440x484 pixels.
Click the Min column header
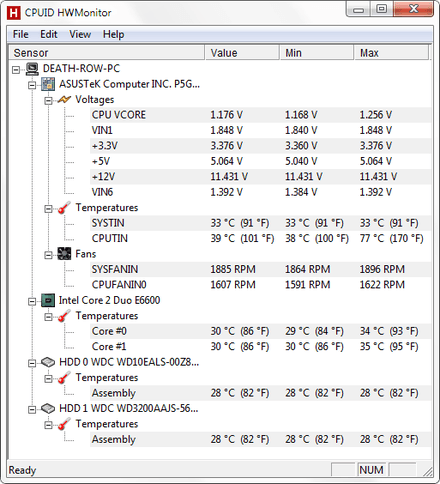tap(316, 53)
